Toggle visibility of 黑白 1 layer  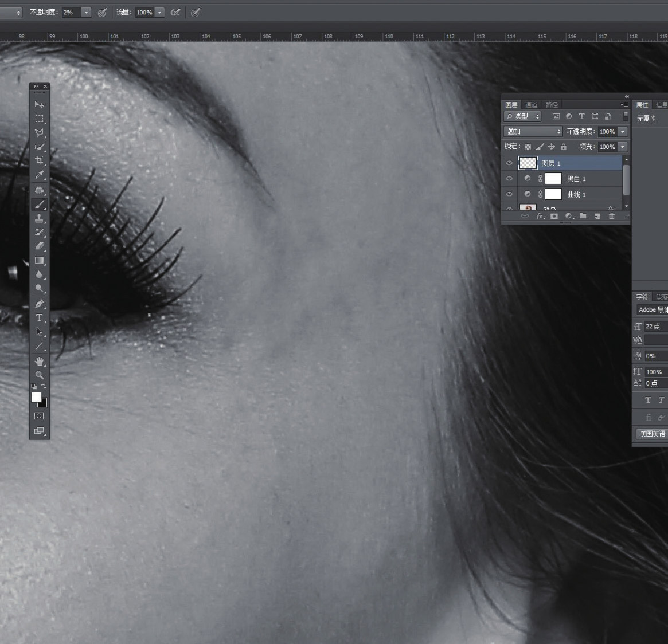509,179
